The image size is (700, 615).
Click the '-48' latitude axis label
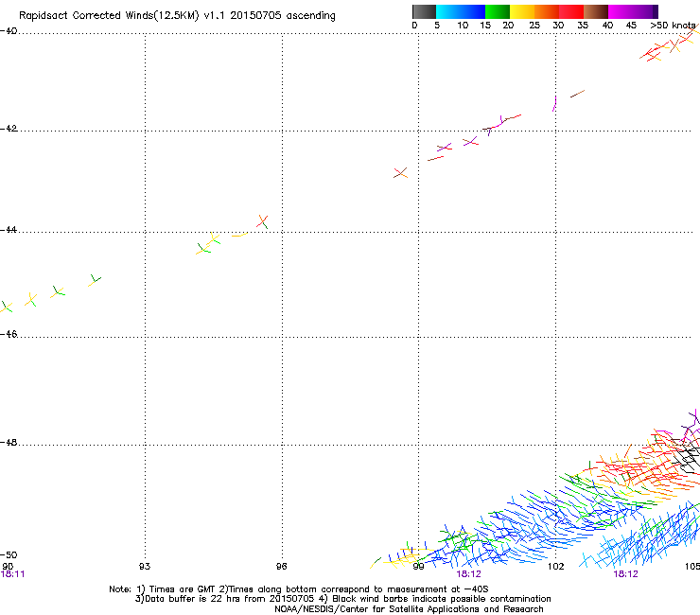point(9,442)
